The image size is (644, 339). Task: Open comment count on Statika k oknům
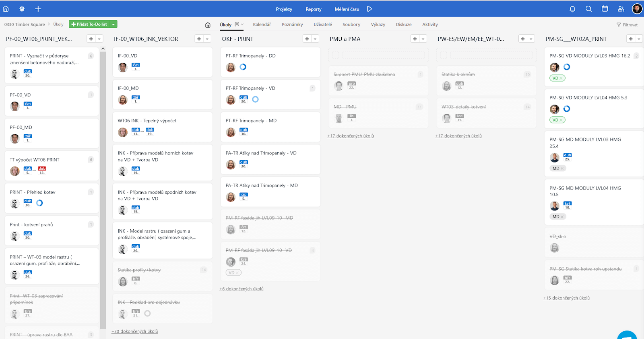[527, 75]
